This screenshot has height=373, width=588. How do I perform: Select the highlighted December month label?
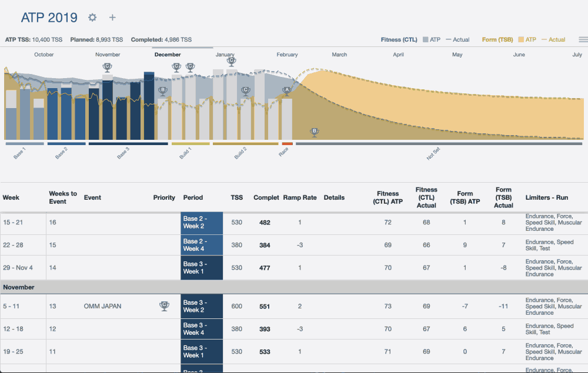pyautogui.click(x=168, y=54)
